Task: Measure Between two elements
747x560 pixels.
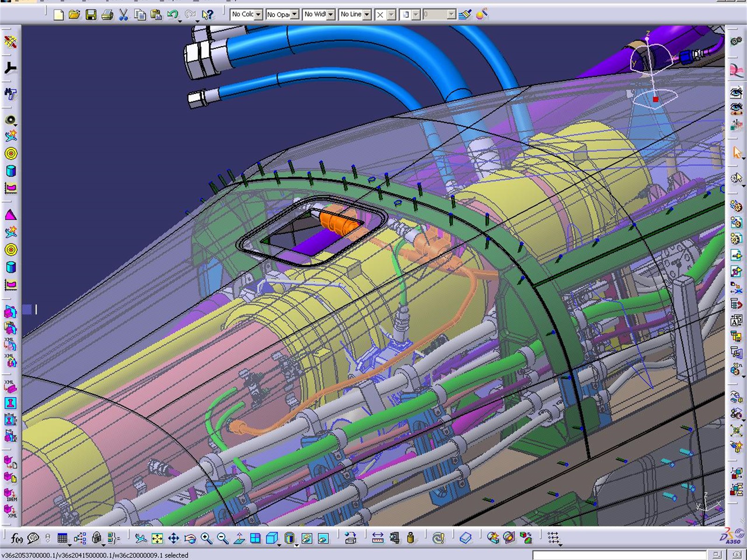Action: 378,538
